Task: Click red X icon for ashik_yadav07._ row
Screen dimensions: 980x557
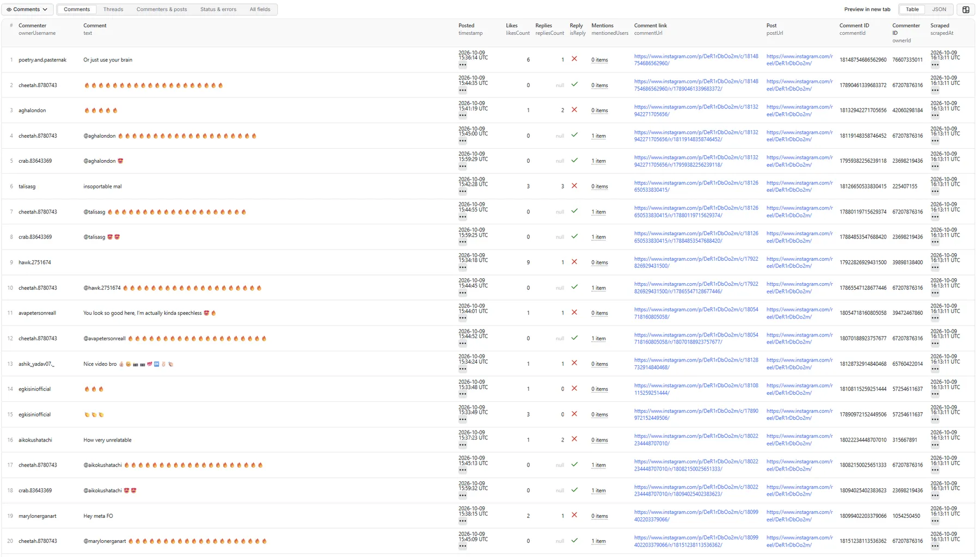Action: point(574,363)
